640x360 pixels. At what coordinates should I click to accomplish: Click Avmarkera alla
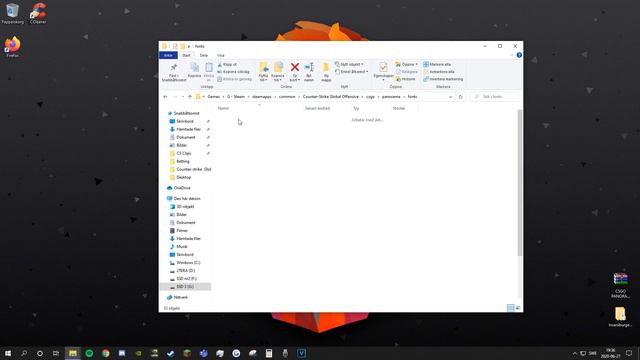pyautogui.click(x=439, y=72)
